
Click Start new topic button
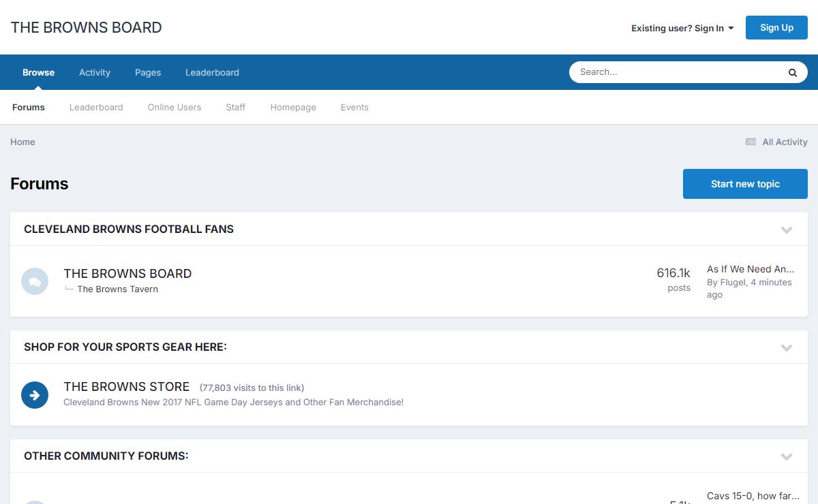(745, 184)
